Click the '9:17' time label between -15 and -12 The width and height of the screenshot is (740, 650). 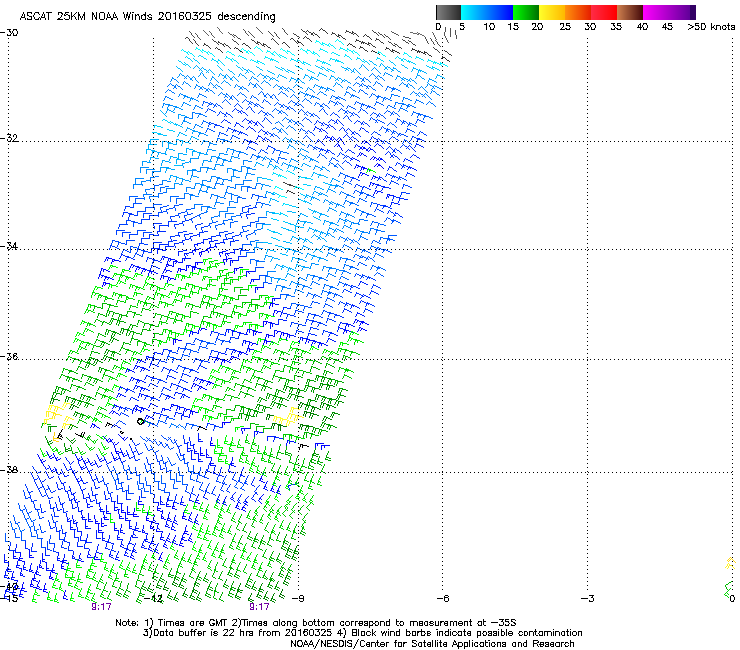click(x=101, y=607)
